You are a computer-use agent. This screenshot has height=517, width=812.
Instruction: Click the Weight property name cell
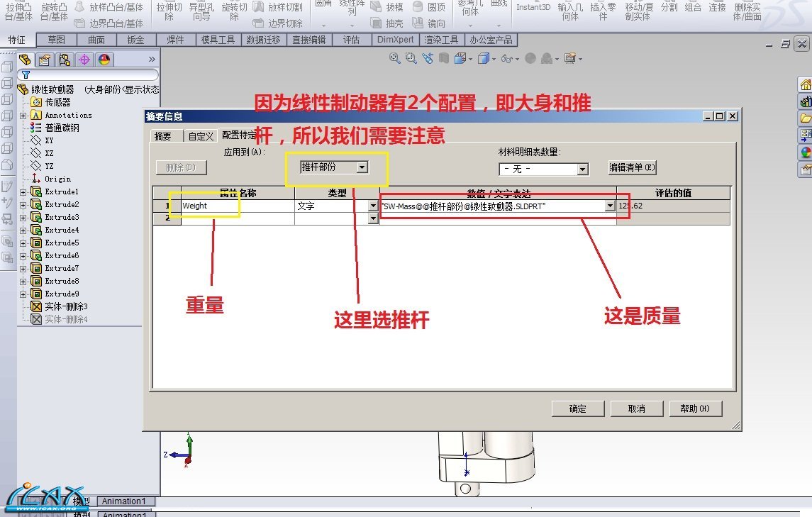click(x=238, y=206)
